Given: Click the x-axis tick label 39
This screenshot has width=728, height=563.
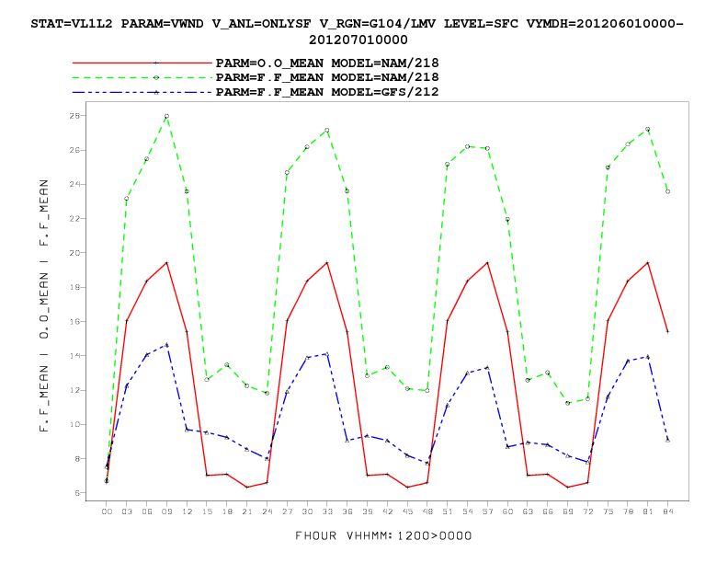Looking at the screenshot, I should [368, 511].
